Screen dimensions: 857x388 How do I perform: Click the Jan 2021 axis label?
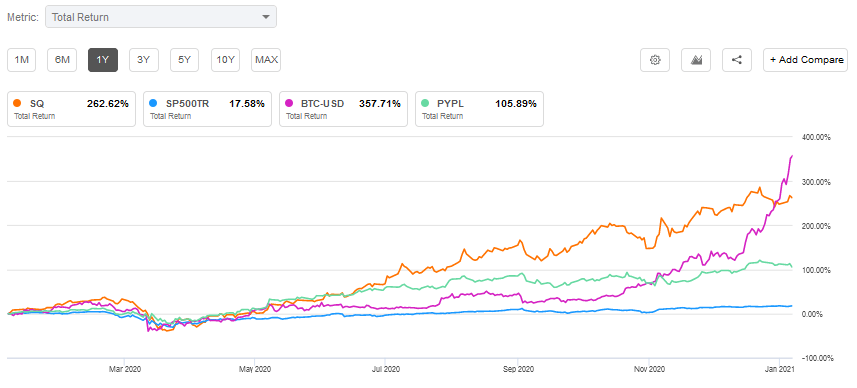click(x=779, y=369)
